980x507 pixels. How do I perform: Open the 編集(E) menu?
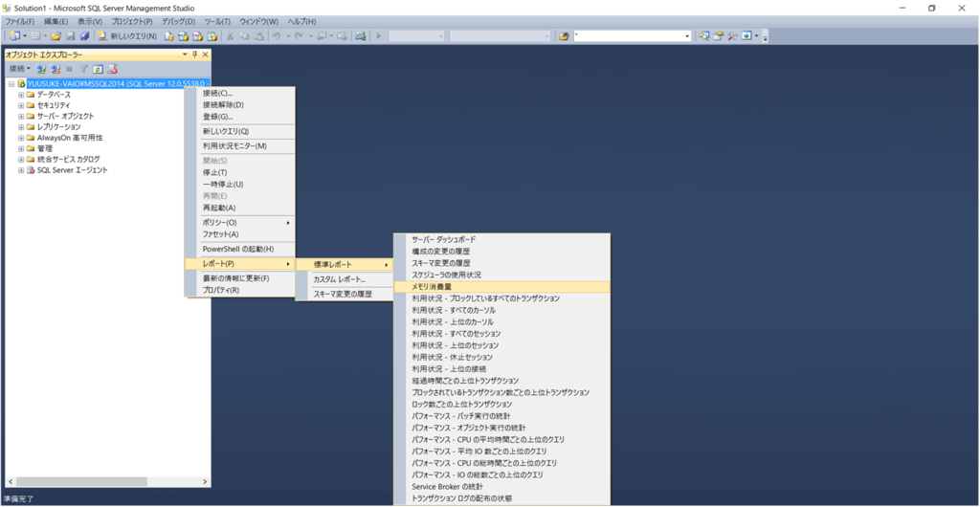pyautogui.click(x=56, y=21)
